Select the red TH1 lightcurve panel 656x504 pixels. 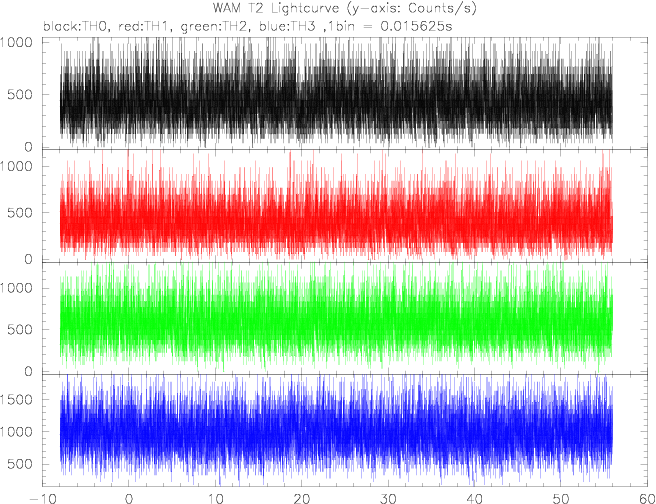tap(345, 206)
